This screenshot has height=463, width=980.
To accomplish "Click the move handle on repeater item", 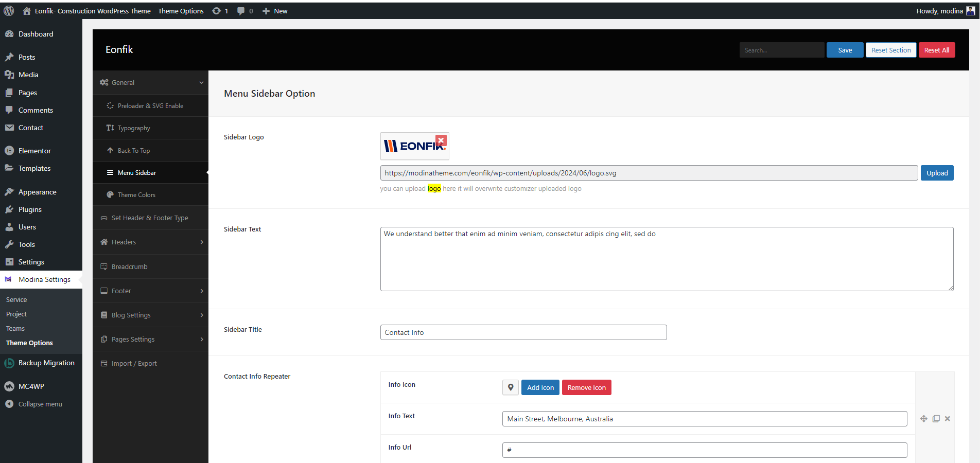I will [x=924, y=419].
